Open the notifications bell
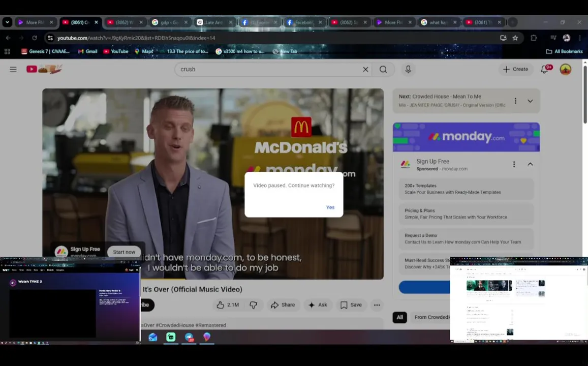588x366 pixels. pos(545,69)
